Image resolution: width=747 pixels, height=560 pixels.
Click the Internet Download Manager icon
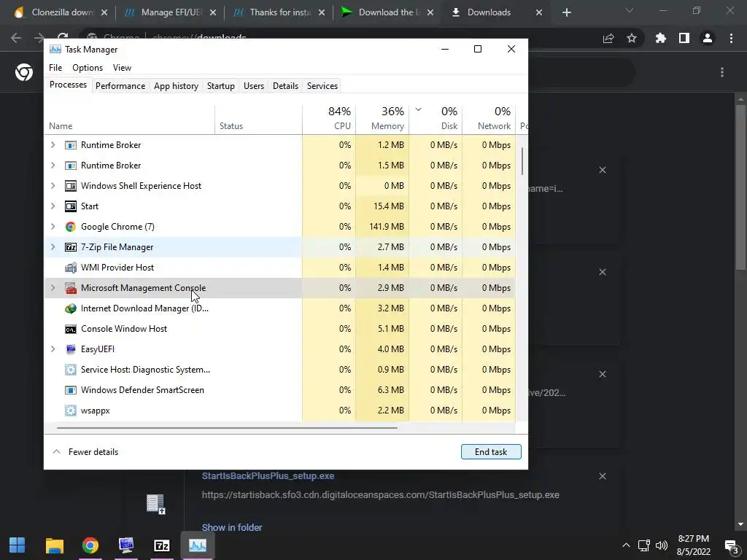[71, 308]
